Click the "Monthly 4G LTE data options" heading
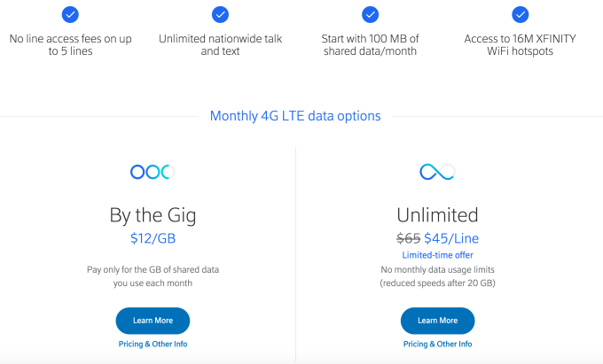The height and width of the screenshot is (364, 603). pyautogui.click(x=295, y=116)
